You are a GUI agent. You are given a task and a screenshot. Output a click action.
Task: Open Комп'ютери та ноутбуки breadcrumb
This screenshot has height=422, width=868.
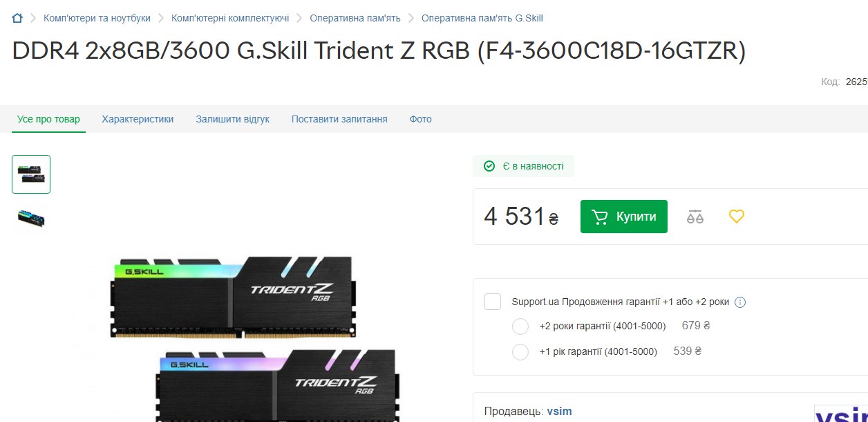(97, 18)
